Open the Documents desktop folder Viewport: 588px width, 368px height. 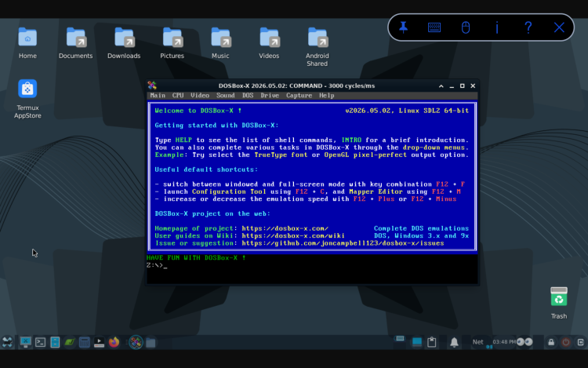tap(76, 43)
